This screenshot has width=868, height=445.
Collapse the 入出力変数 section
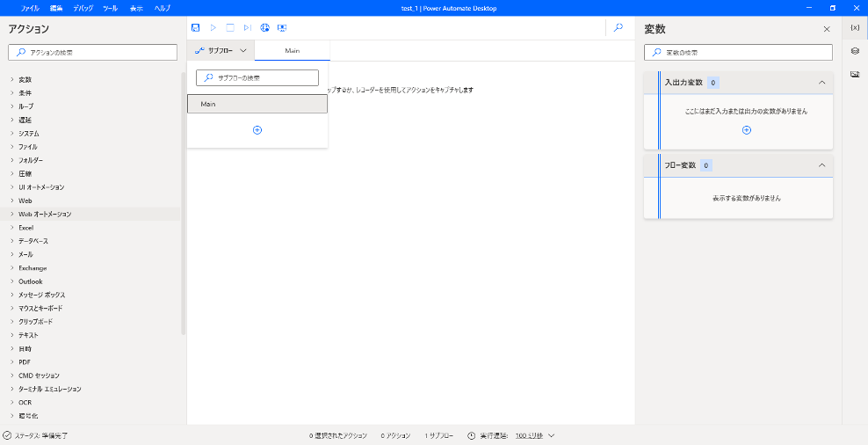pos(822,83)
